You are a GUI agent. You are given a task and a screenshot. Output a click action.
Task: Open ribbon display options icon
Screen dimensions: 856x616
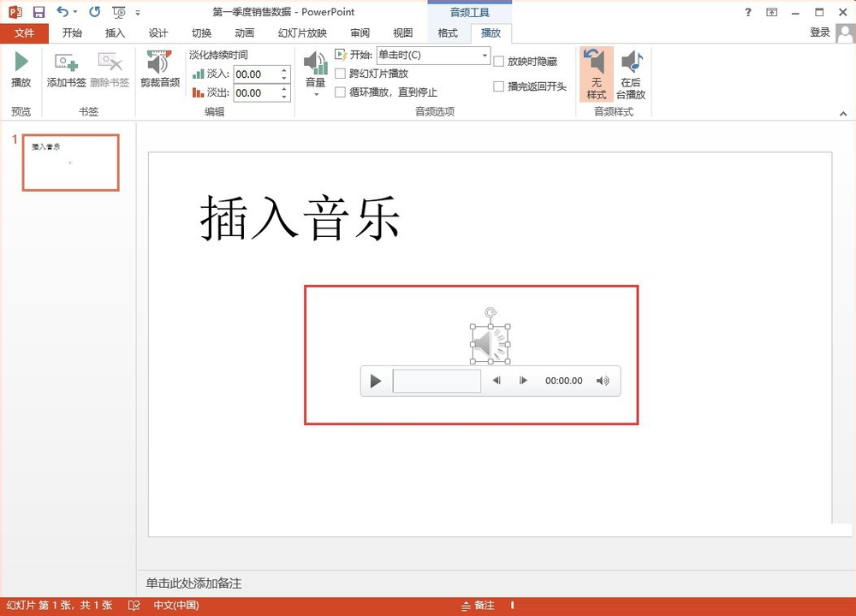pos(771,12)
